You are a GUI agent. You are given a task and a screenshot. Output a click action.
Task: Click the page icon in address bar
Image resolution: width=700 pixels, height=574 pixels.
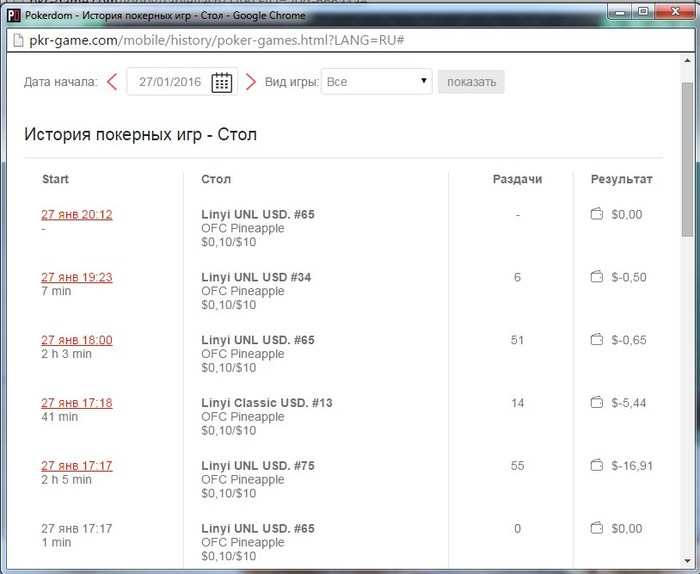click(x=18, y=41)
